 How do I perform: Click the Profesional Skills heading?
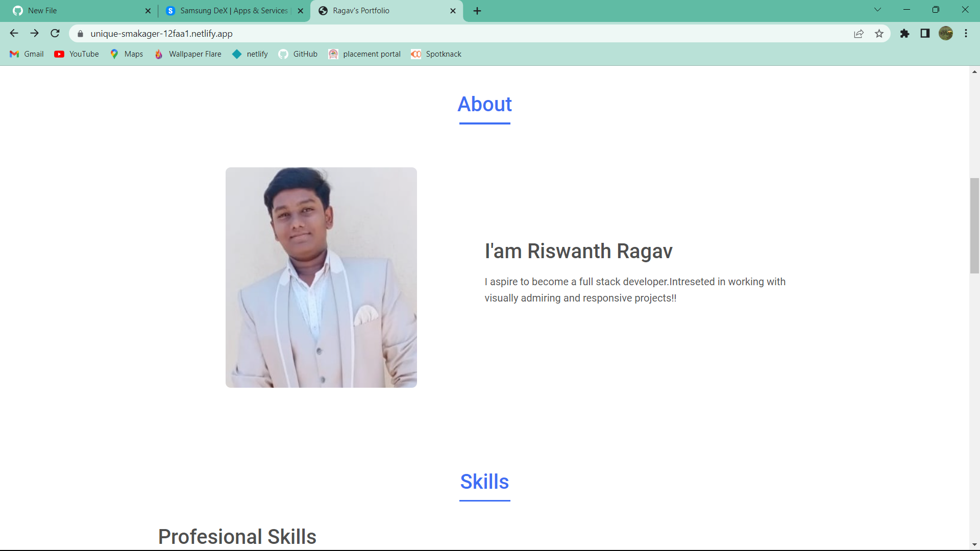click(x=237, y=537)
